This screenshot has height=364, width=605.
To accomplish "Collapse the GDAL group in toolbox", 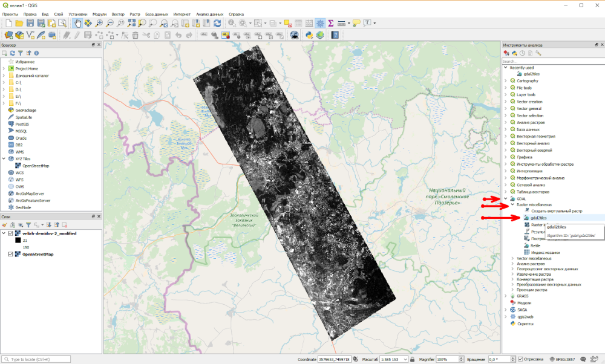I will pyautogui.click(x=506, y=198).
